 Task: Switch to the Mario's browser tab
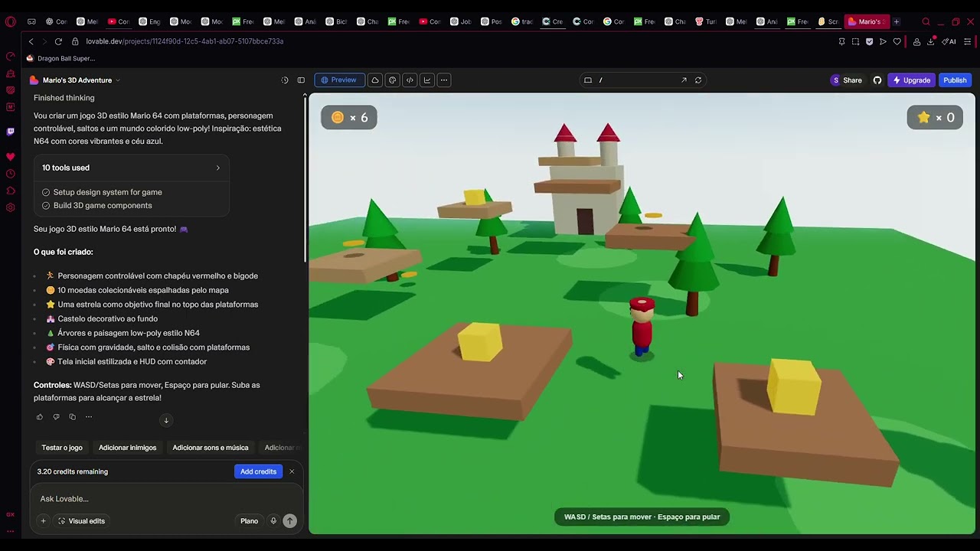(x=866, y=21)
